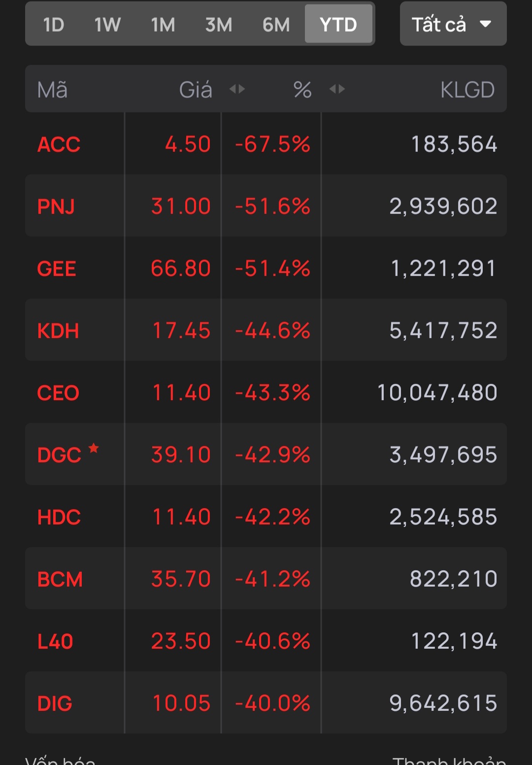Select the YTD time range tab

(338, 24)
